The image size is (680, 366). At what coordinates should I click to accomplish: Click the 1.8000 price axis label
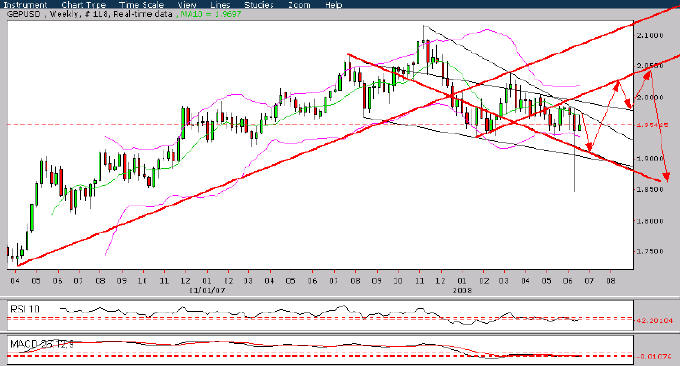(x=650, y=221)
